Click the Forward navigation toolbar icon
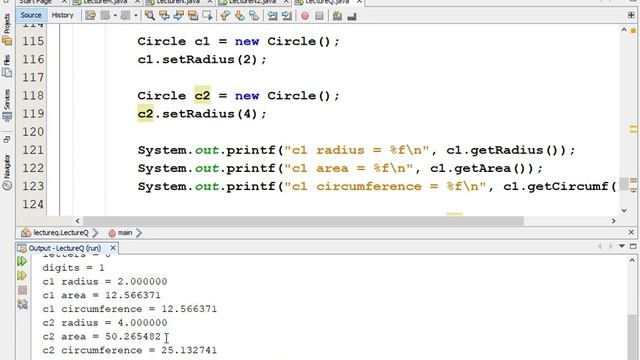Viewport: 640px width, 360px height. click(125, 16)
